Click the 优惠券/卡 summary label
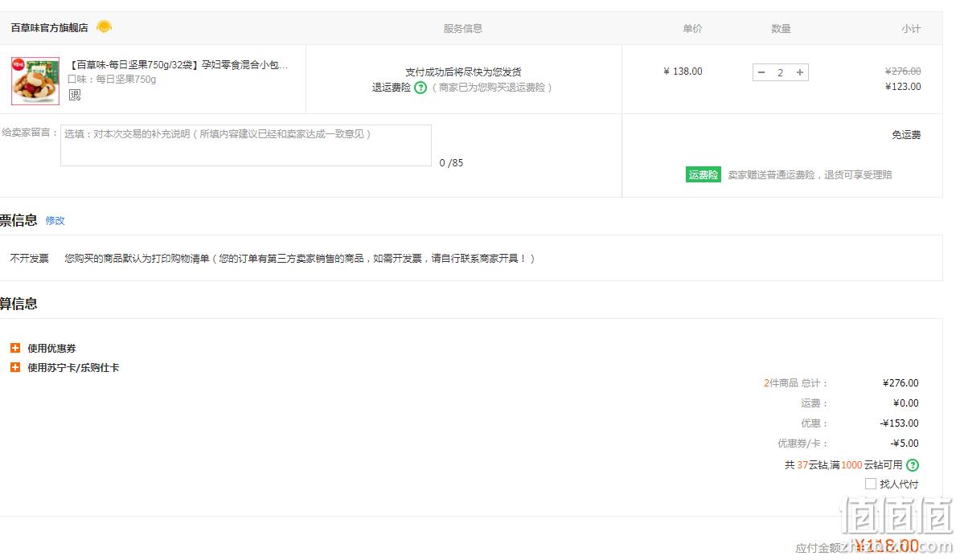Image resolution: width=960 pixels, height=560 pixels. [802, 444]
